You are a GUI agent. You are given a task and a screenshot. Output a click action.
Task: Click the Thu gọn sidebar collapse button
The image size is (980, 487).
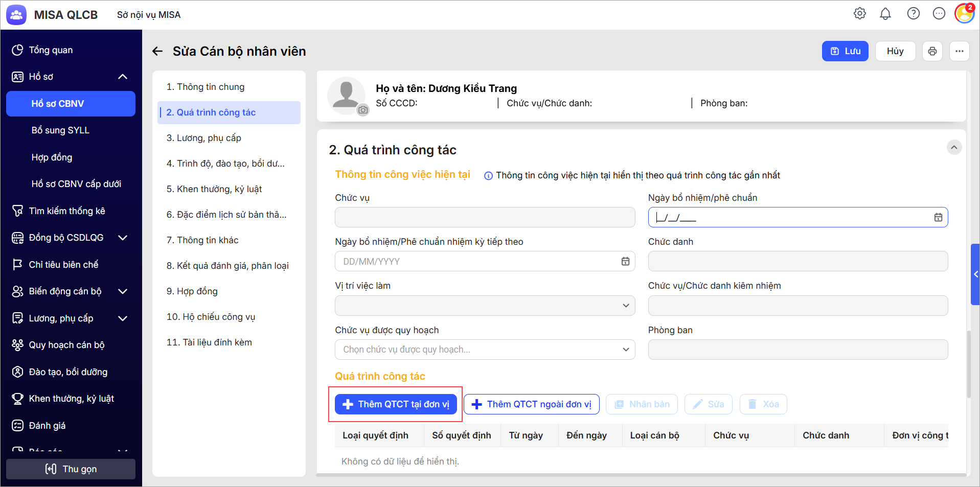click(71, 469)
